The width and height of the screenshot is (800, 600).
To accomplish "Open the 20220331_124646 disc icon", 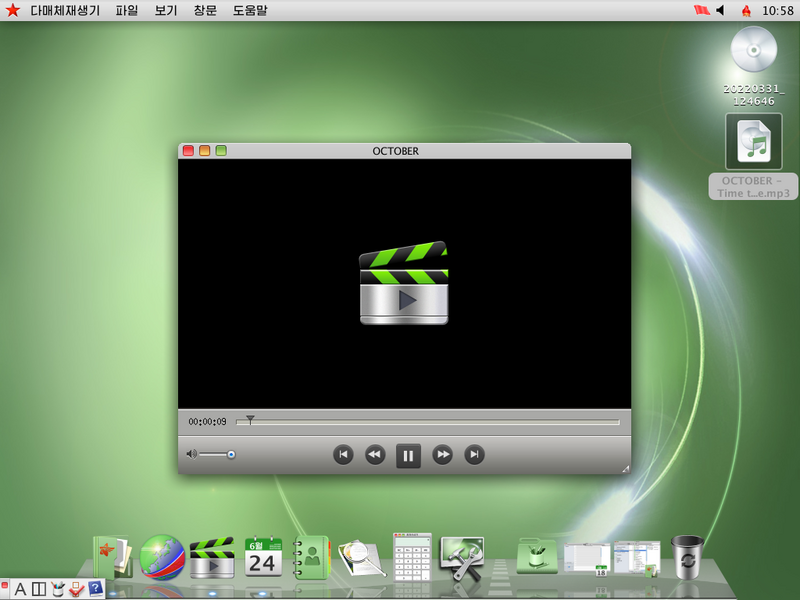I will (753, 50).
